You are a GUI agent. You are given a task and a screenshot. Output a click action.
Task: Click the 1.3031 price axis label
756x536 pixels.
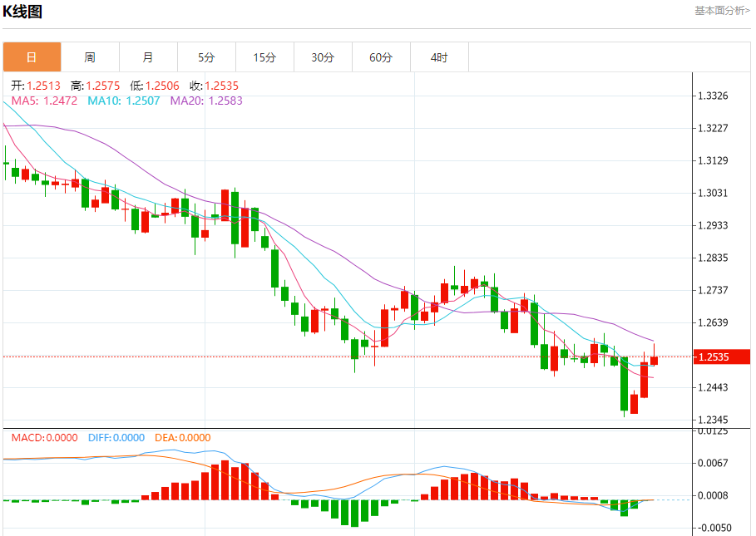coord(713,193)
